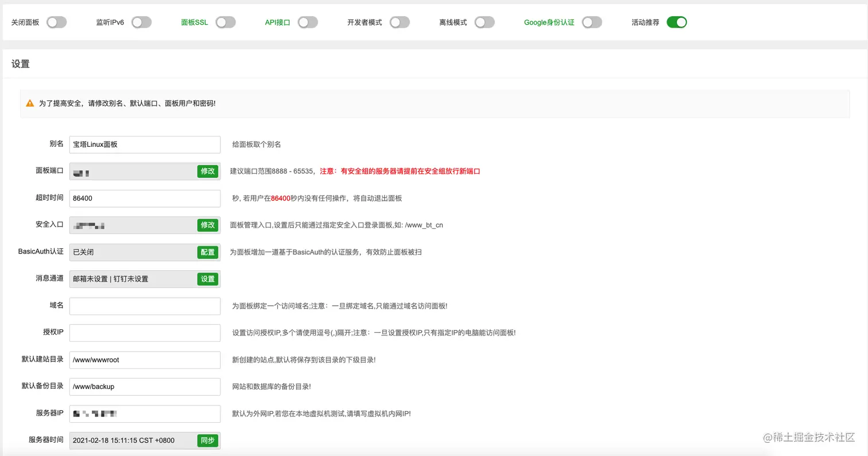Open BasicAuth认证 configuration with 配置
The image size is (868, 456).
pos(208,252)
